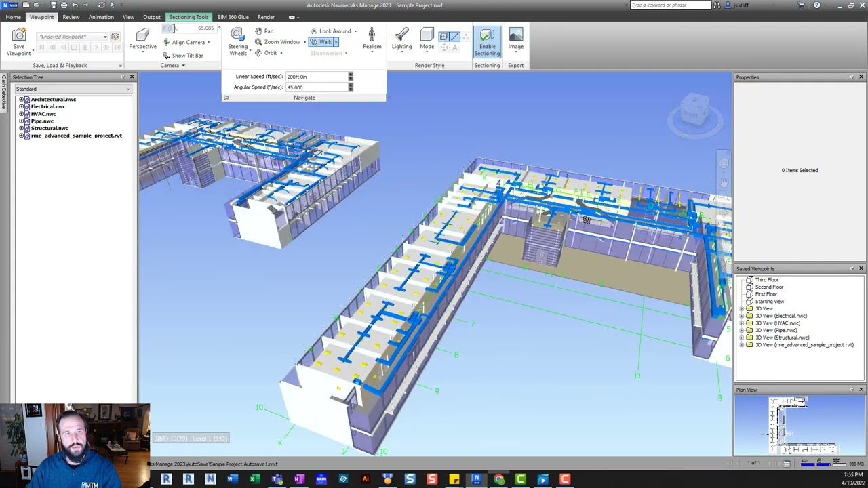Toggle Enable Sectioning

click(x=487, y=42)
